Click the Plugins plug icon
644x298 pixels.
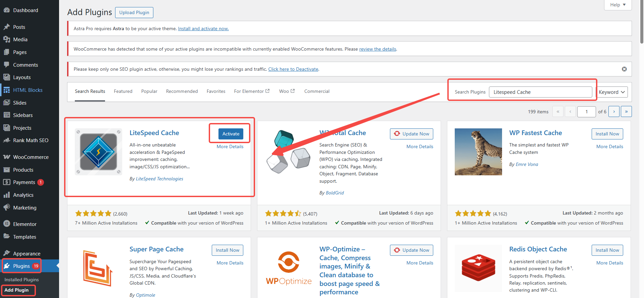7,266
